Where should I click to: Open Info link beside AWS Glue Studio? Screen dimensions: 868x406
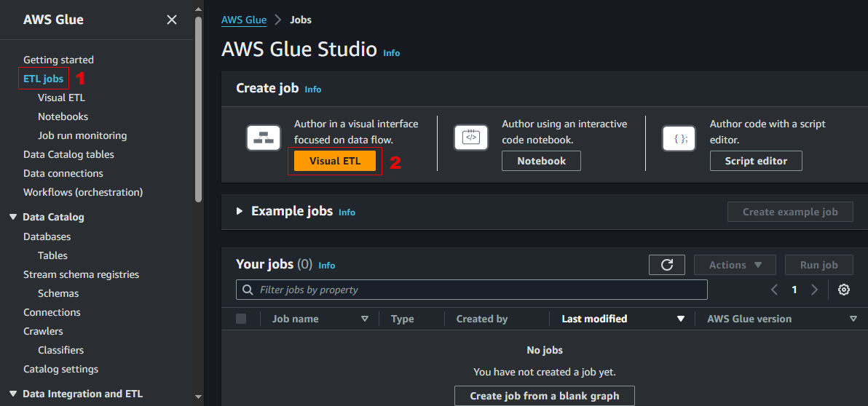[391, 53]
